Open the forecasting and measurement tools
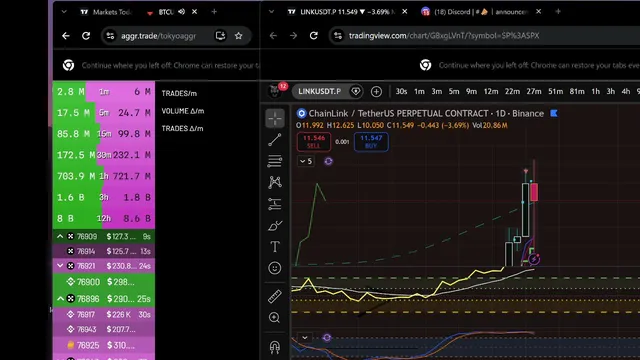Image resolution: width=640 pixels, height=360 pixels. tap(275, 203)
